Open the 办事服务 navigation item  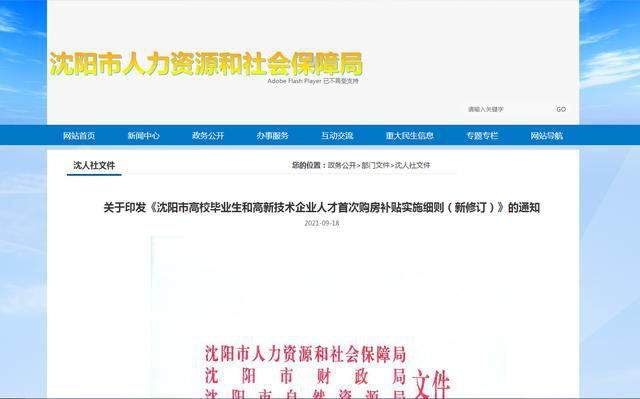point(272,135)
